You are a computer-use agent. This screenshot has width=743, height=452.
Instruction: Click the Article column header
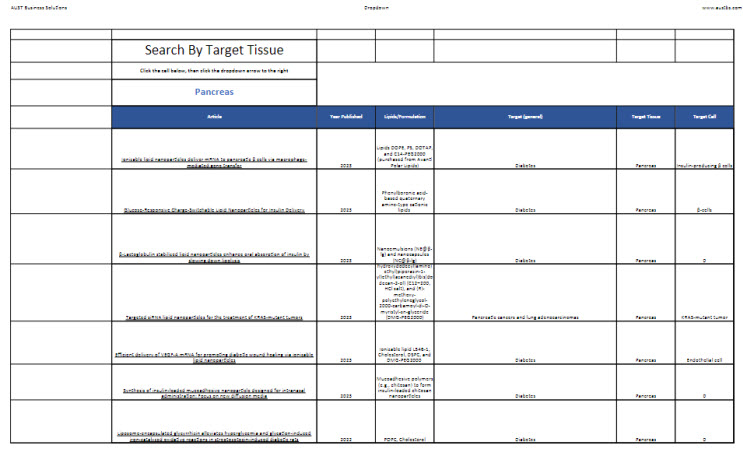(x=214, y=117)
